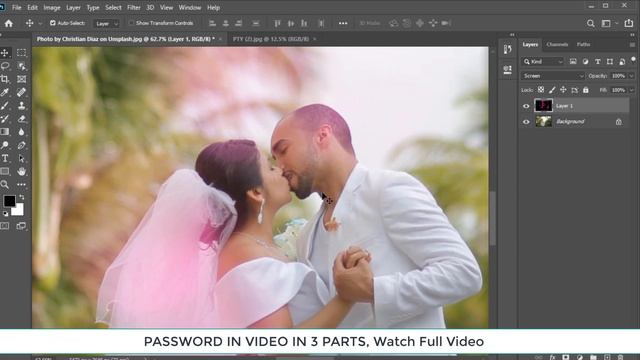
Task: Select the Healing Brush tool
Action: tap(22, 93)
